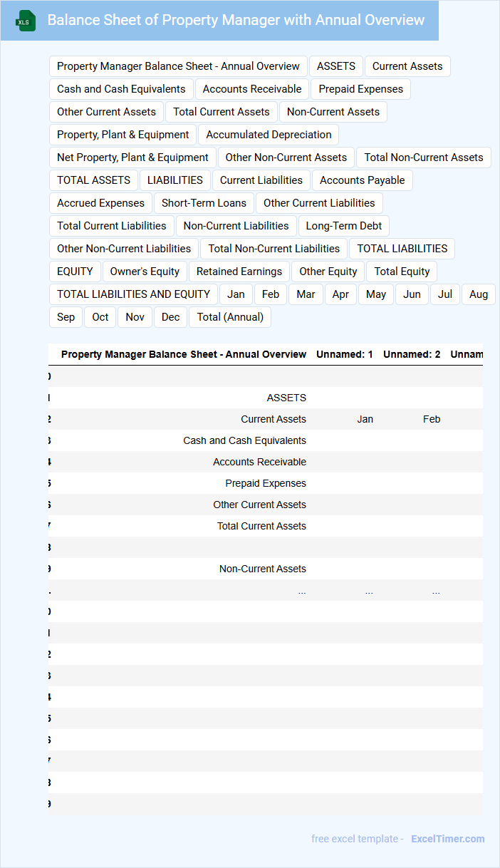
Task: Click the table's Property Manager Balance Sheet header
Action: pos(184,354)
